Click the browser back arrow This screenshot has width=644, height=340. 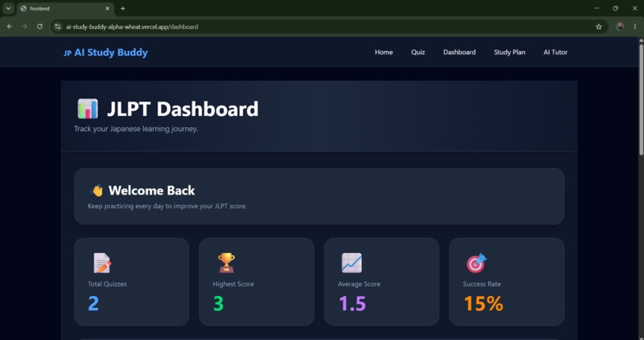coord(10,26)
